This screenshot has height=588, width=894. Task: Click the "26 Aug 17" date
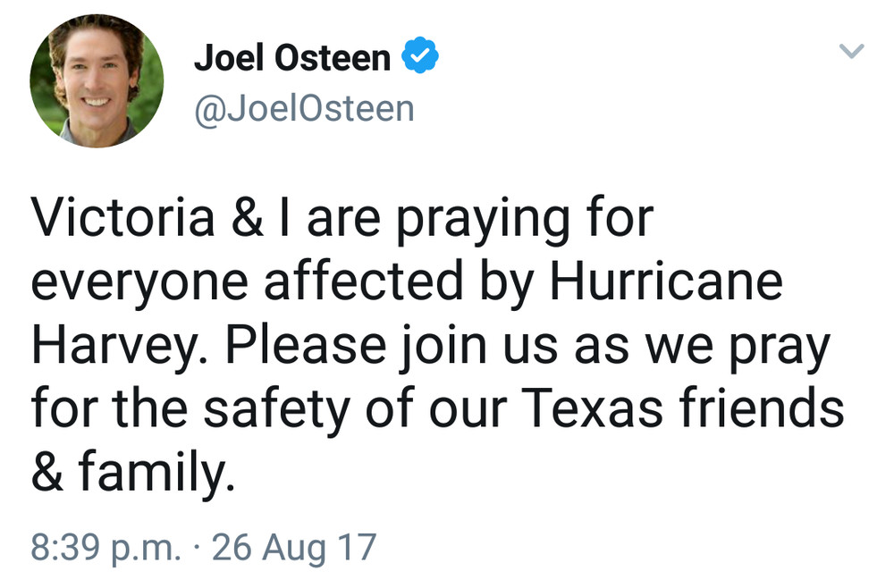(294, 547)
